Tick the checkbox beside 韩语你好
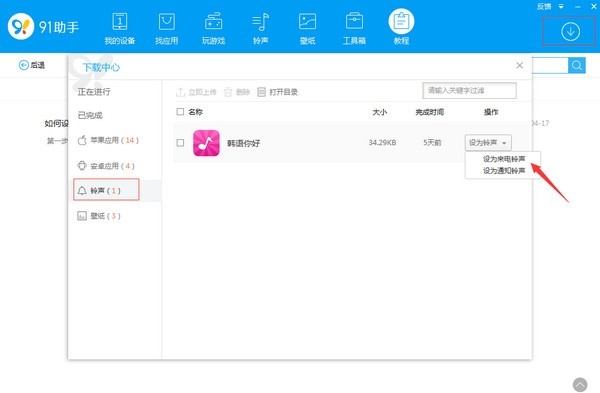 click(180, 143)
